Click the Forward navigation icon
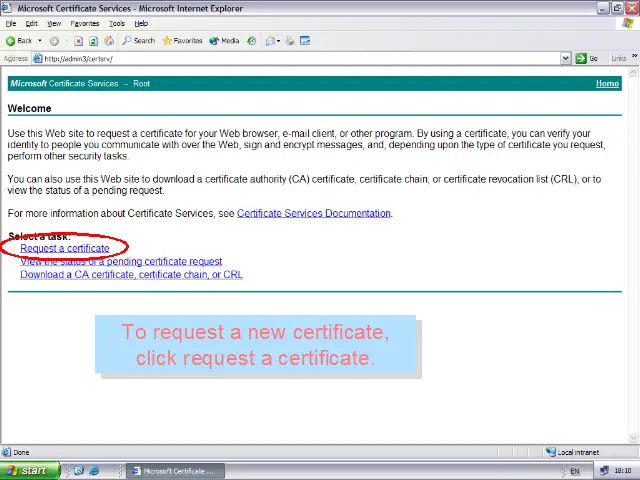The image size is (640, 480). (54, 41)
